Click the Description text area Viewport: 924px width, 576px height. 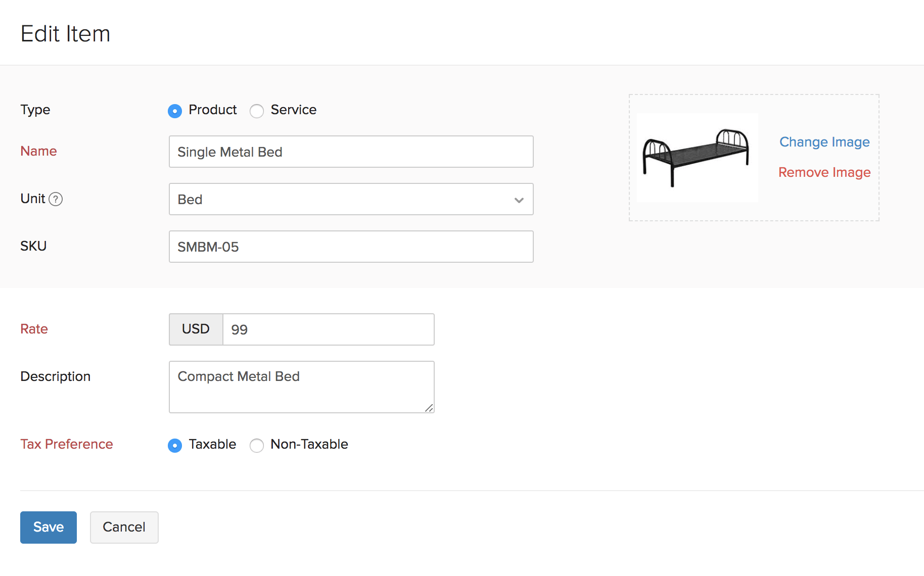[x=301, y=387]
